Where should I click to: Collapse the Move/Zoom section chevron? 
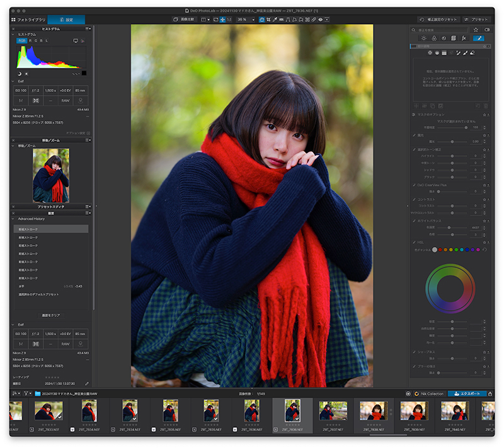(13, 146)
